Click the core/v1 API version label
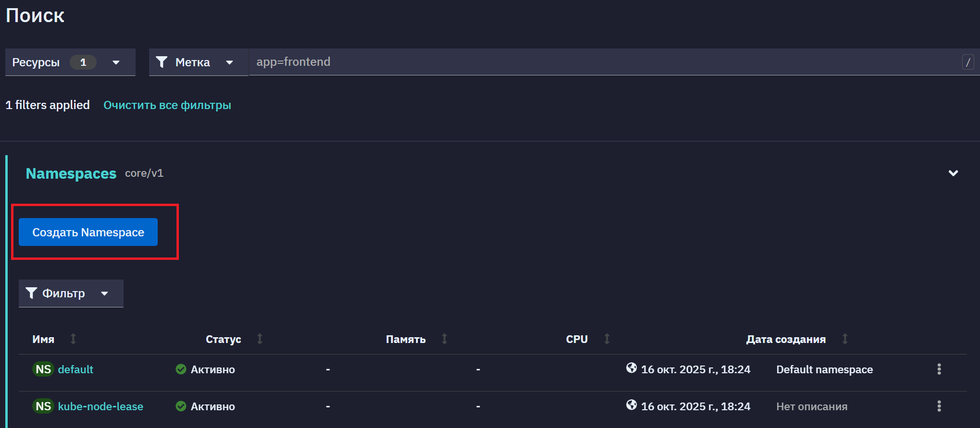The width and height of the screenshot is (980, 428). click(x=144, y=173)
